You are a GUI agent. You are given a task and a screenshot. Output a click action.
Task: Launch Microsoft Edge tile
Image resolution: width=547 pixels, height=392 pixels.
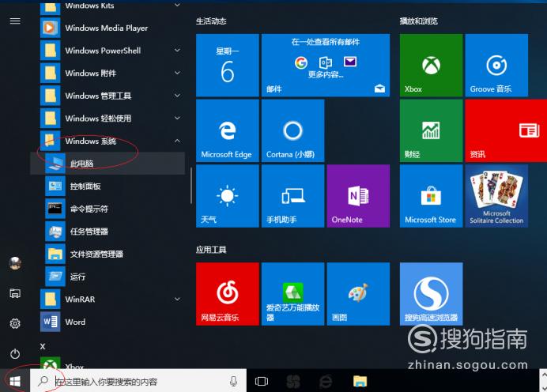pos(228,130)
